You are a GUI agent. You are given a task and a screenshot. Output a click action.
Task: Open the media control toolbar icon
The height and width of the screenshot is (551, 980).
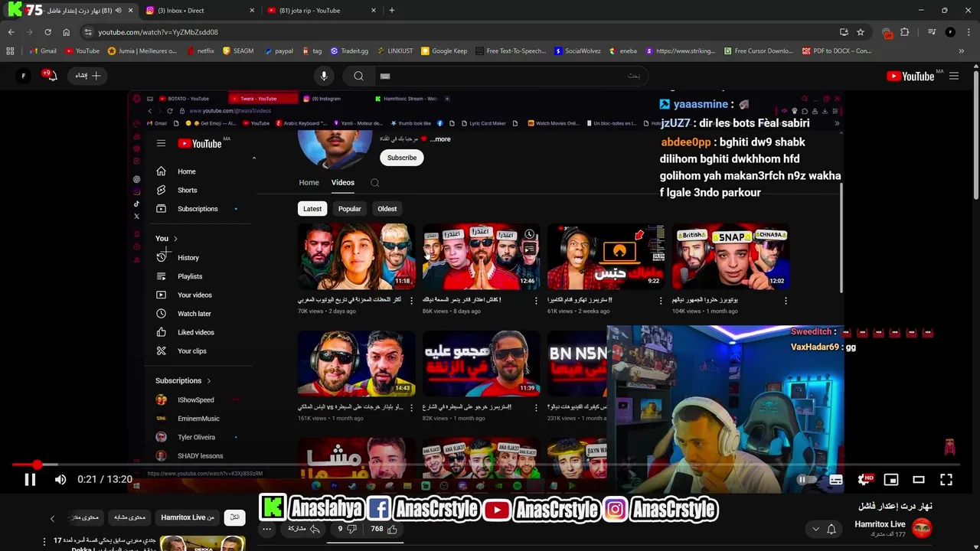pos(932,32)
